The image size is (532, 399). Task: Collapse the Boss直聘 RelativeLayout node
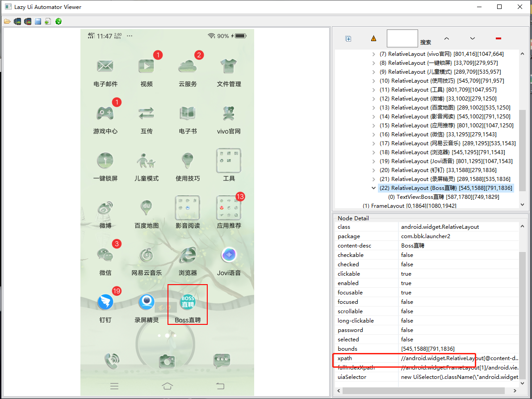coord(373,188)
